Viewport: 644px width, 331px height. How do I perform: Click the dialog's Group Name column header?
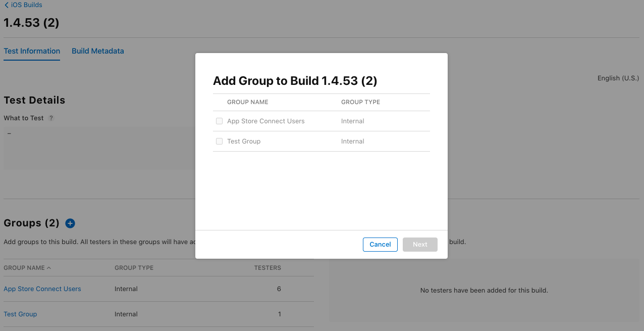point(248,102)
